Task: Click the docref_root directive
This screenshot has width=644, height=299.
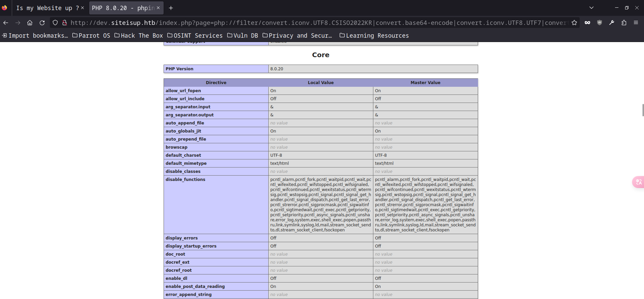Action: click(178, 270)
